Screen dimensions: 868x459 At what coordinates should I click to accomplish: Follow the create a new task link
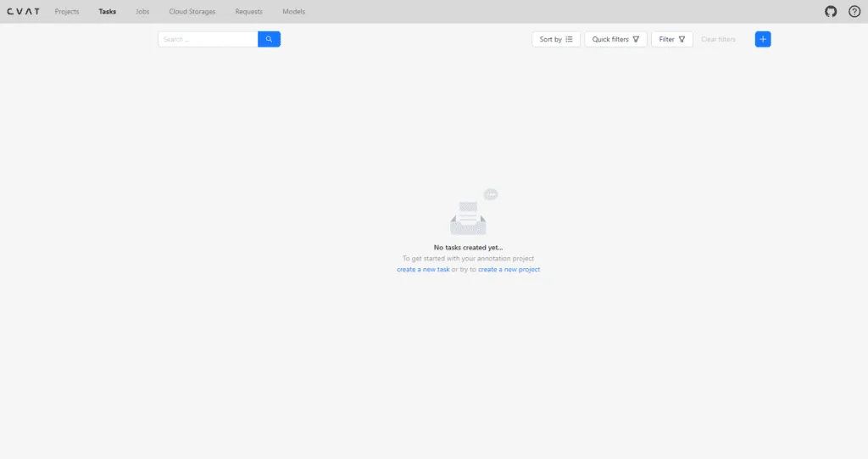click(423, 270)
